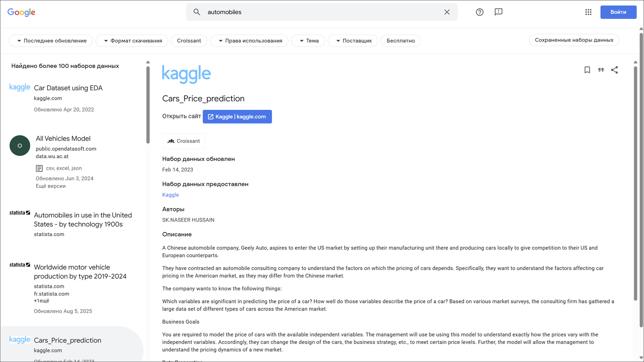The image size is (644, 362).
Task: Bookmark the Cars_Price_prediction dataset
Action: [x=587, y=70]
